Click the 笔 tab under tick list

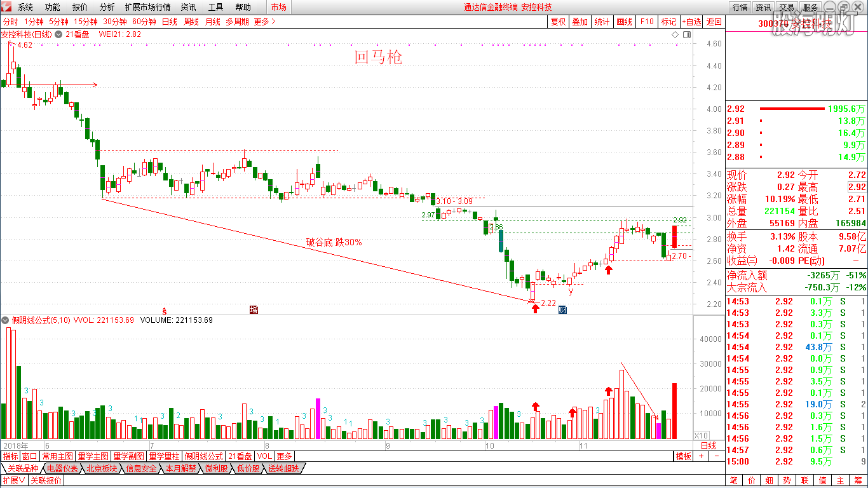pyautogui.click(x=734, y=480)
